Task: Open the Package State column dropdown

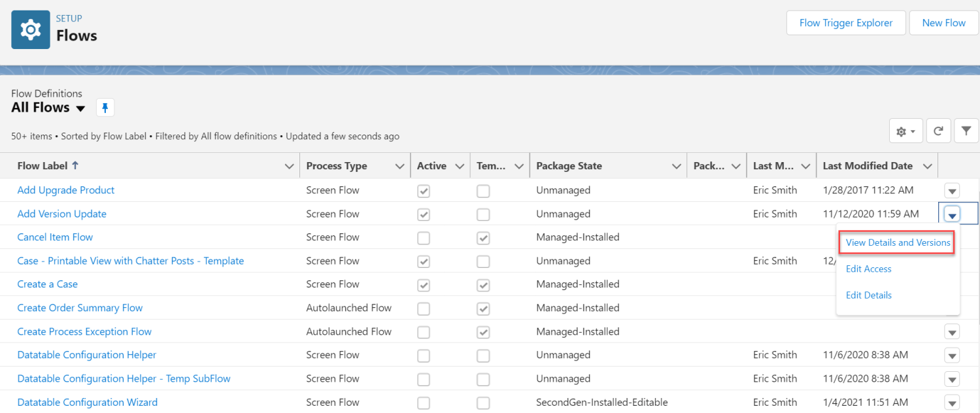Action: 677,165
